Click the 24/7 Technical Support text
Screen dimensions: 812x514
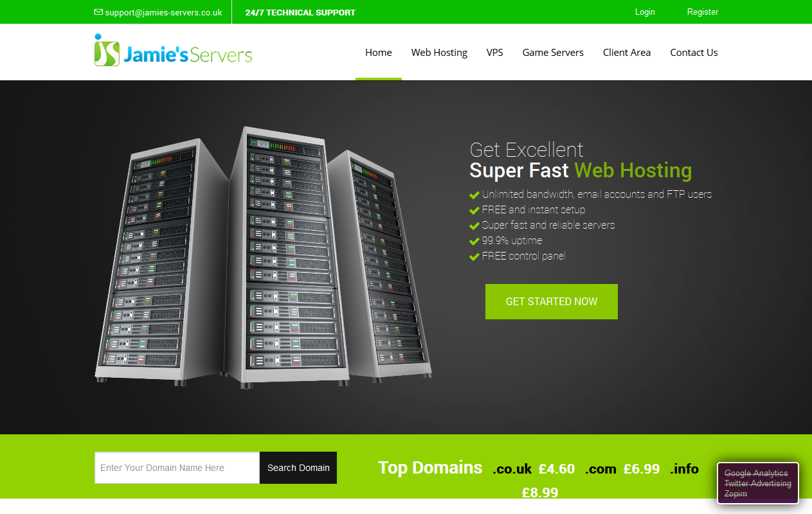click(300, 12)
